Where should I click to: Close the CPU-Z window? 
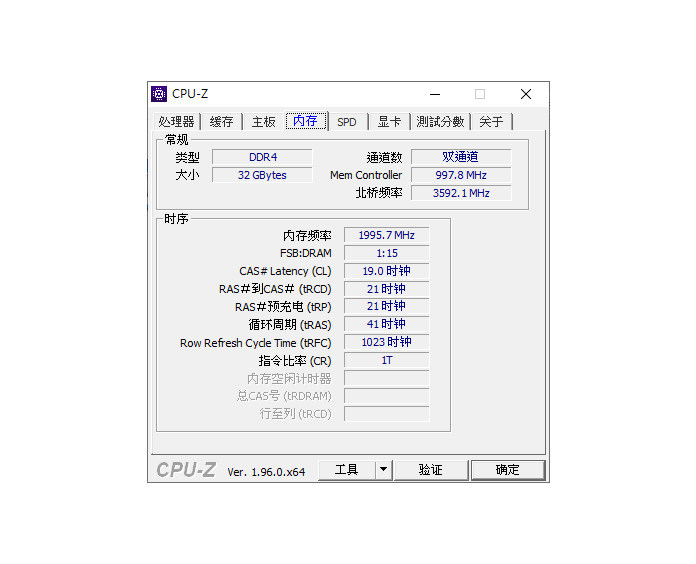[x=526, y=94]
